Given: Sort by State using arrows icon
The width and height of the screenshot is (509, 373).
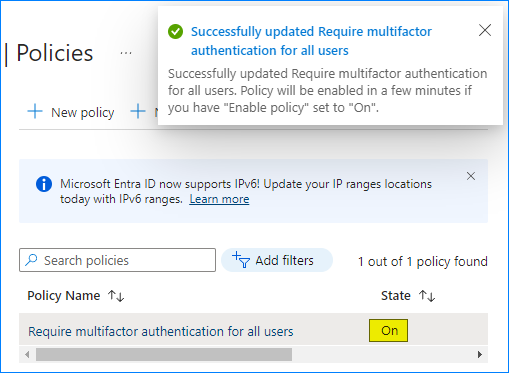Looking at the screenshot, I should [427, 296].
